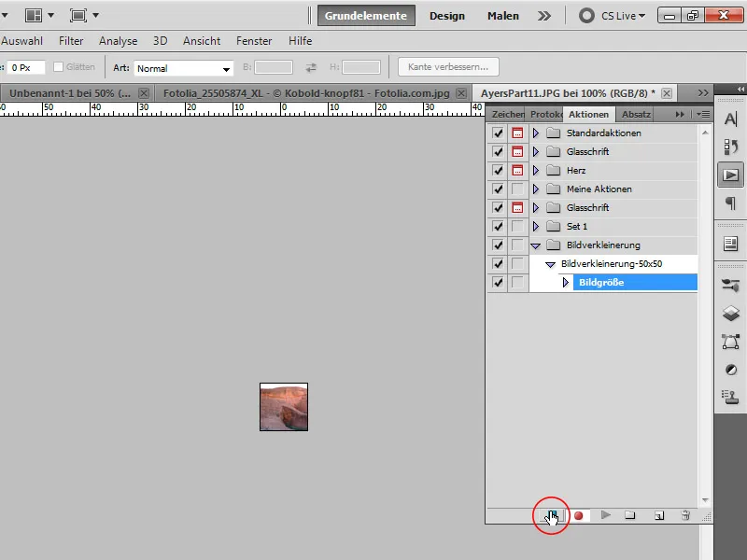Show hidden document tabs with the overflow arrows
This screenshot has height=560, width=747.
tap(703, 92)
